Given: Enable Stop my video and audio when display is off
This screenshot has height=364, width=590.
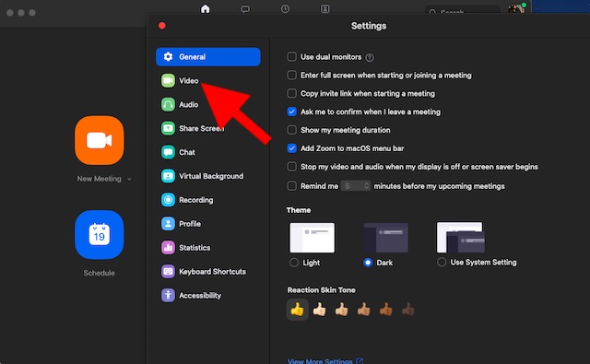Looking at the screenshot, I should pos(291,167).
